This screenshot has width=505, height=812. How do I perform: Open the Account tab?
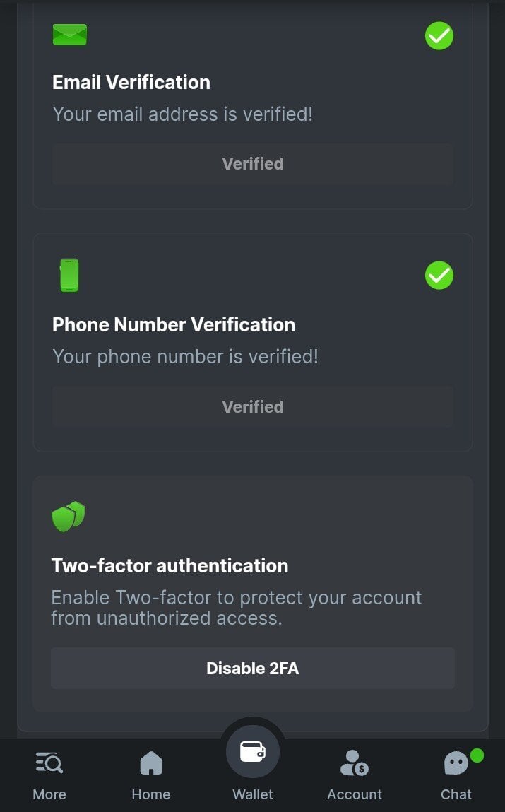pos(354,763)
